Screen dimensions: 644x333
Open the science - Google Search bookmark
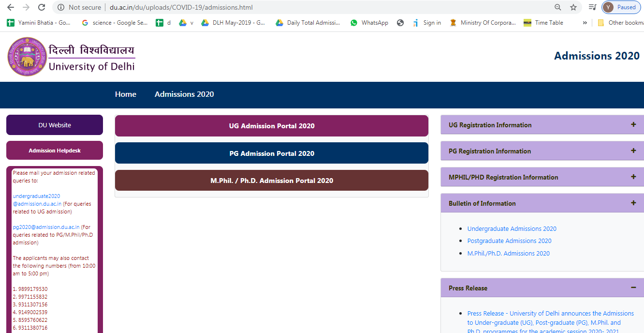pyautogui.click(x=115, y=23)
